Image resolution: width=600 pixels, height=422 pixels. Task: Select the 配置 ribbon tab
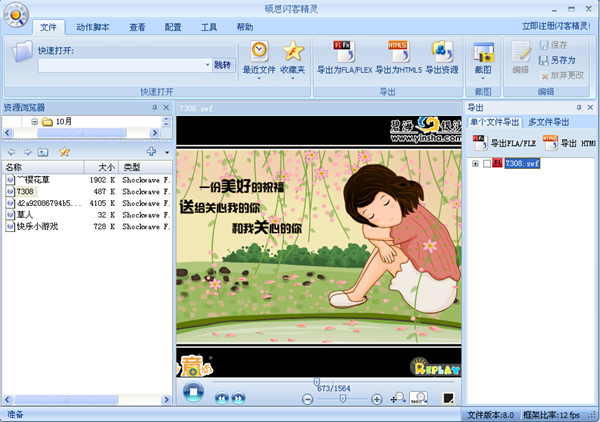(173, 27)
